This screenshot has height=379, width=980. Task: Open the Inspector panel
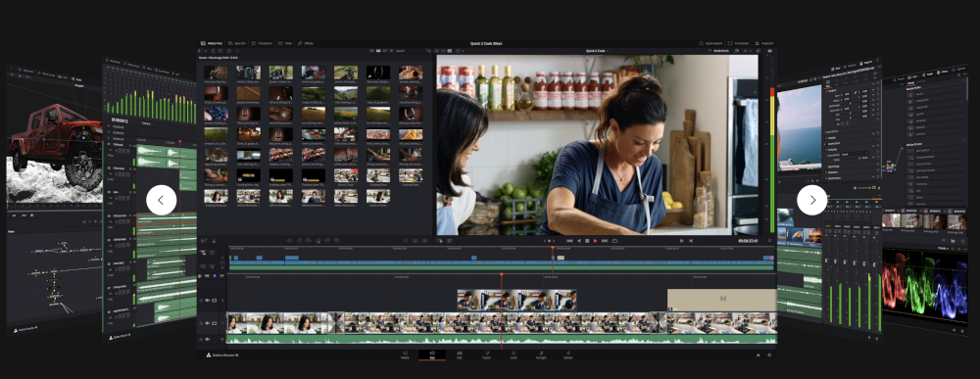(x=763, y=43)
